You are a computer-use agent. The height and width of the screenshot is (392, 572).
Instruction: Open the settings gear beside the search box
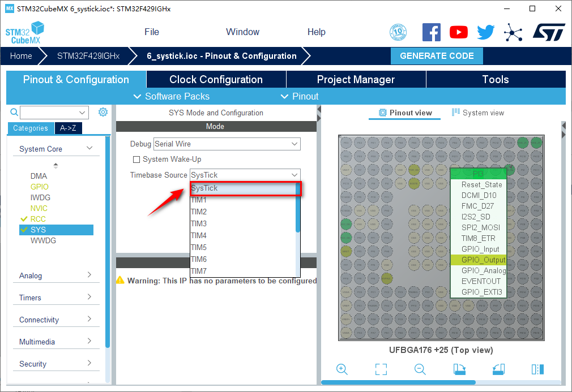point(103,112)
